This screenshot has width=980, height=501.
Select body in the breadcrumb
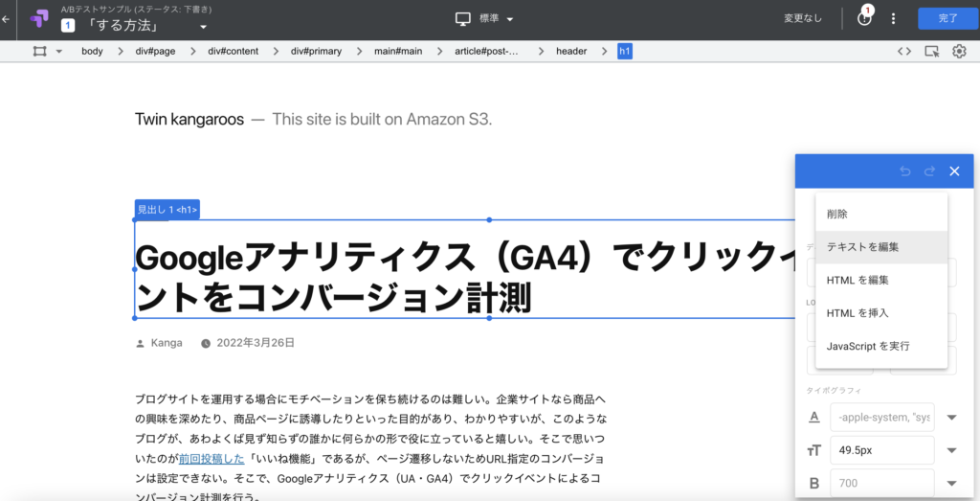[92, 52]
